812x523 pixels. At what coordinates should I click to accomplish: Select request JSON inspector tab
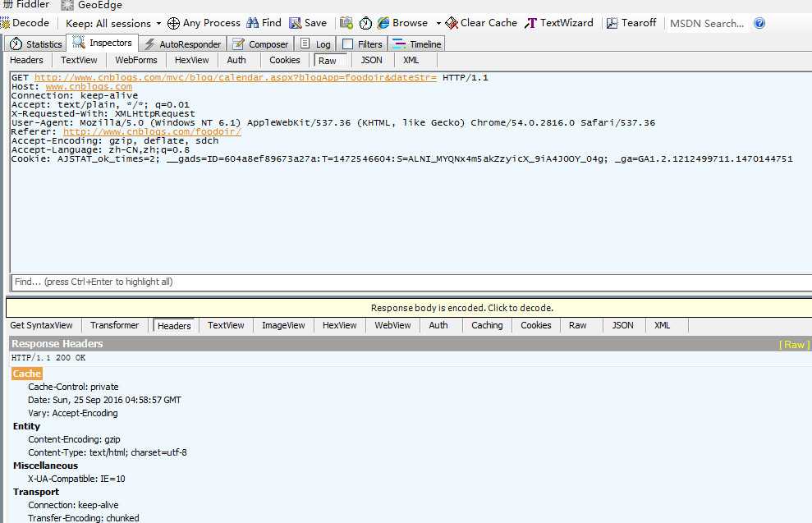tap(371, 60)
